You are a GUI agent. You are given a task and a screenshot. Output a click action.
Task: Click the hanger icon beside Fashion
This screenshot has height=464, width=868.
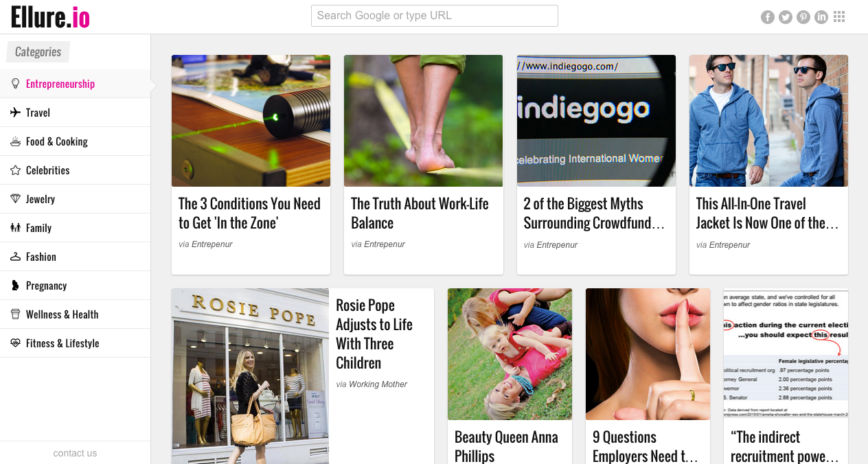point(15,257)
